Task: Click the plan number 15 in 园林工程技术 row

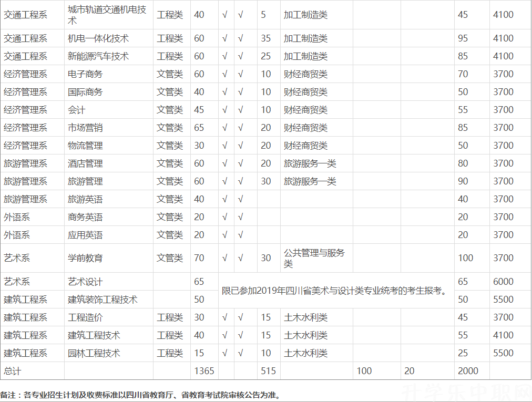Action: tap(199, 353)
